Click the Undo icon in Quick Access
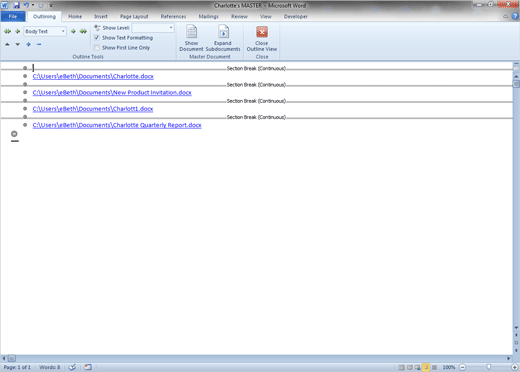This screenshot has width=520, height=372. point(26,5)
